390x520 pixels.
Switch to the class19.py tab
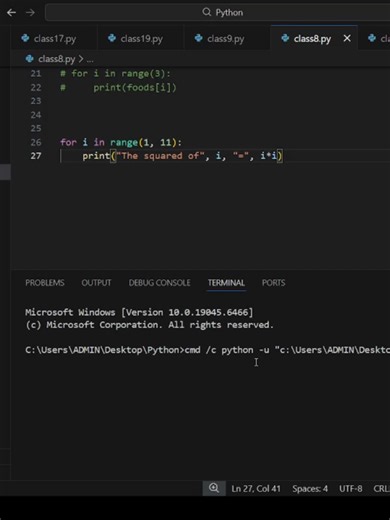coord(142,39)
